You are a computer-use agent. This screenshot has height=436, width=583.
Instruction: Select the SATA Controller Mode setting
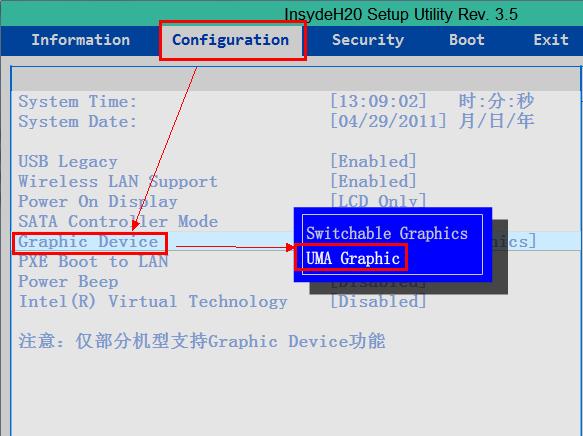click(x=118, y=222)
